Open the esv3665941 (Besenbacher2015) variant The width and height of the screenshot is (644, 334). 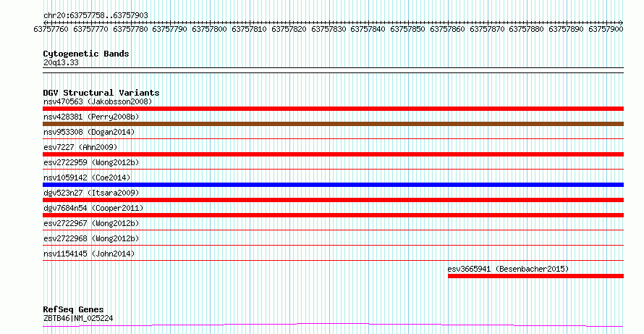pos(508,269)
